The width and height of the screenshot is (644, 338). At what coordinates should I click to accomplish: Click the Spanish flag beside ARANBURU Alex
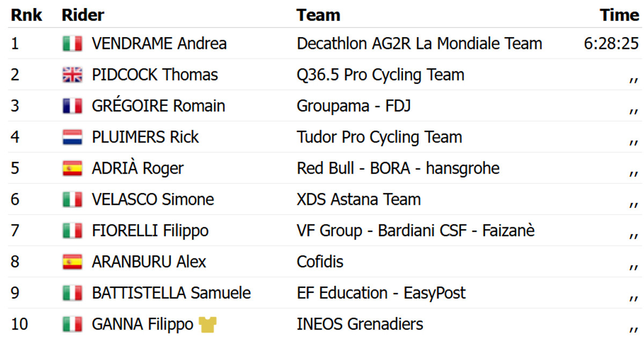(x=72, y=262)
